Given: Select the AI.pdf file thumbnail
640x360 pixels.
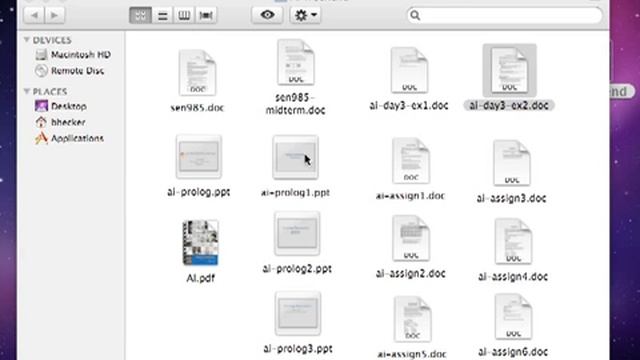Looking at the screenshot, I should pyautogui.click(x=200, y=243).
